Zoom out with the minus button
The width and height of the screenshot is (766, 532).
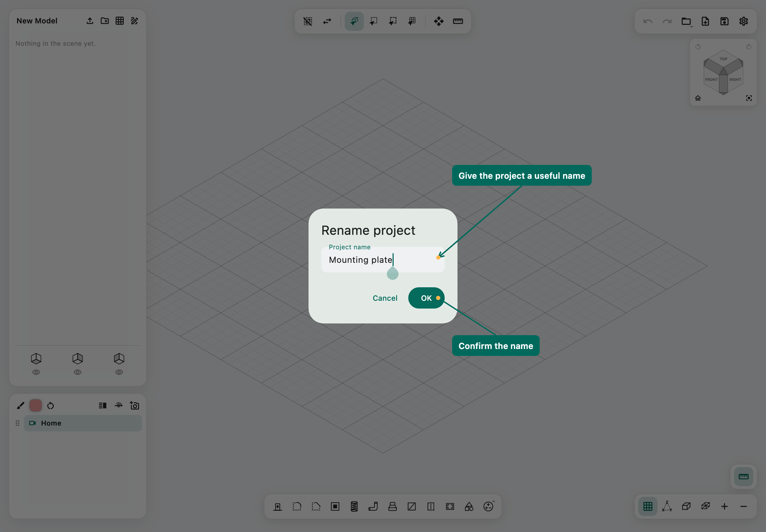(744, 506)
